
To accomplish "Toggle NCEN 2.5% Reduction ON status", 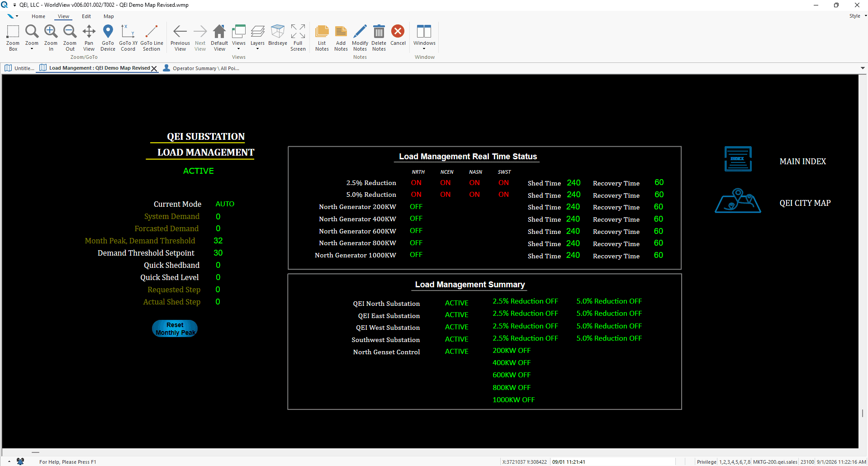I will coord(446,183).
